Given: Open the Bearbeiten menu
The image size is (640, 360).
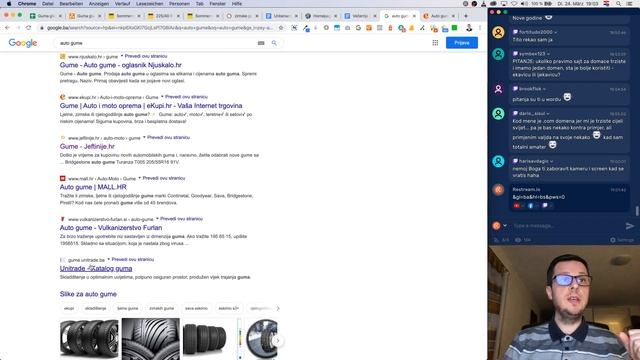Looking at the screenshot, I should [71, 4].
